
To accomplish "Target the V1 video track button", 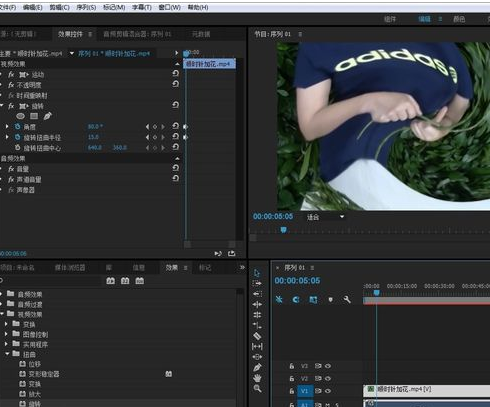I will pos(305,391).
